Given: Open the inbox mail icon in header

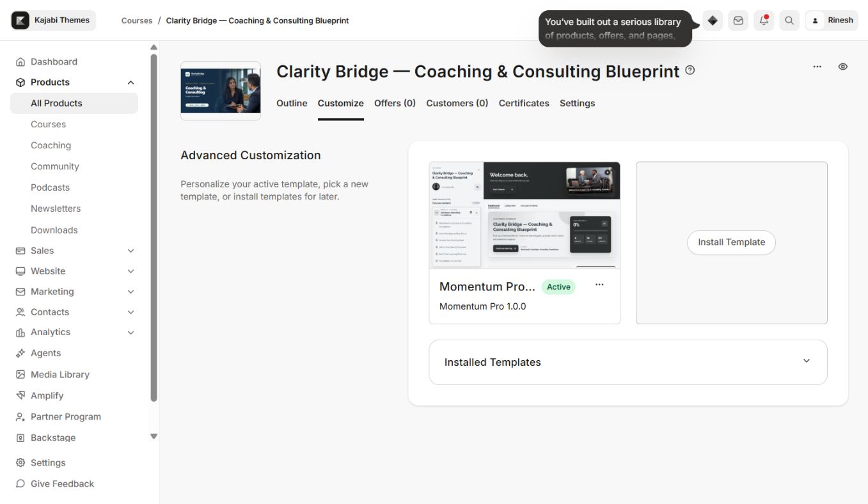Looking at the screenshot, I should tap(738, 20).
